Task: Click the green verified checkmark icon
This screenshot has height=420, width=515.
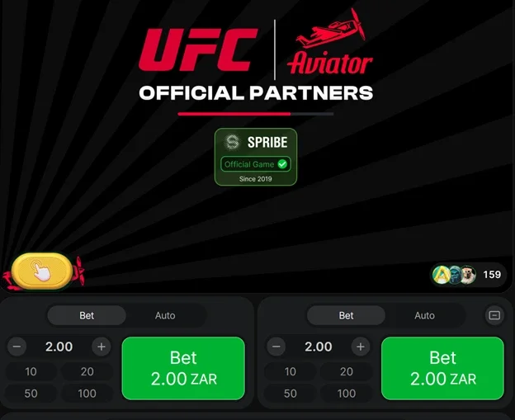Action: pos(282,164)
